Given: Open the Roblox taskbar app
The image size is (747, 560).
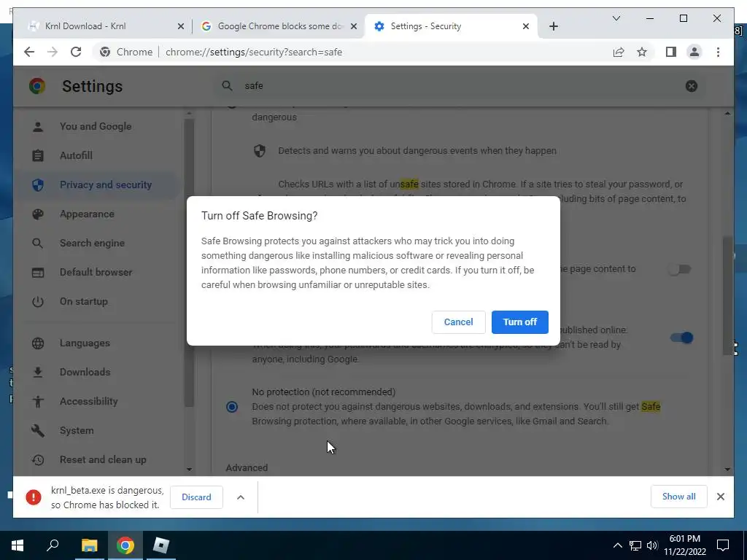Looking at the screenshot, I should pos(161,545).
